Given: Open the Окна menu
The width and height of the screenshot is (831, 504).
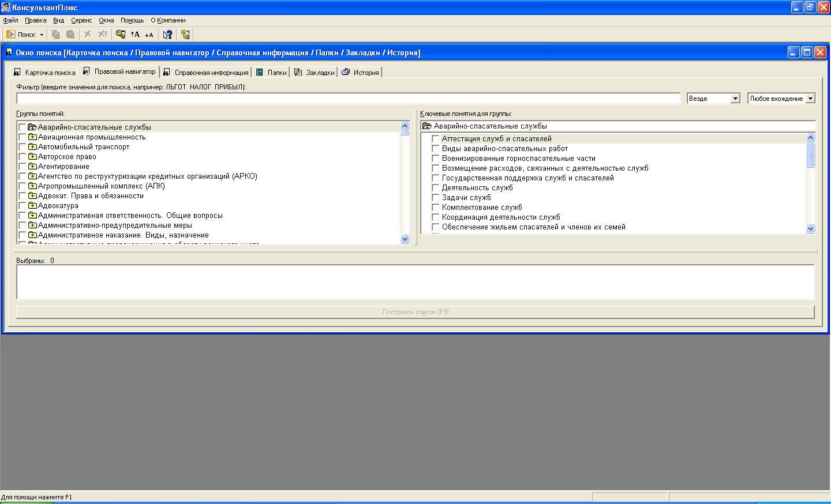Looking at the screenshot, I should click(x=106, y=20).
